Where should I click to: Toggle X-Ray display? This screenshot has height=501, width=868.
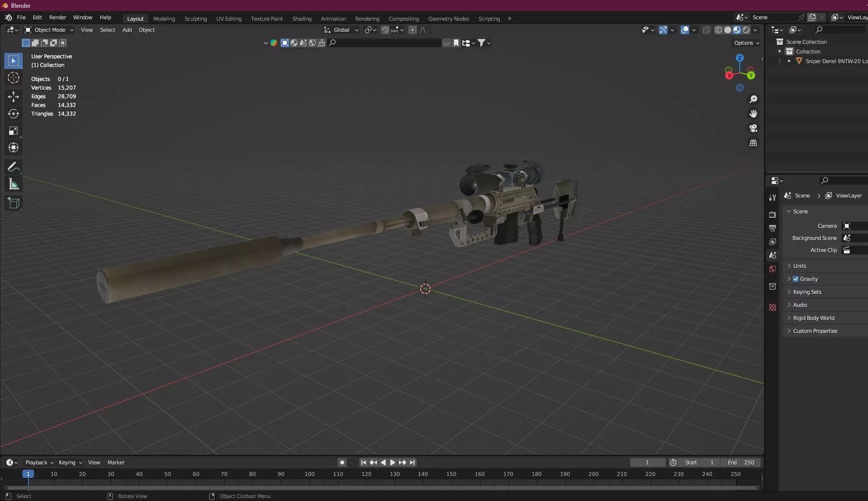[706, 30]
